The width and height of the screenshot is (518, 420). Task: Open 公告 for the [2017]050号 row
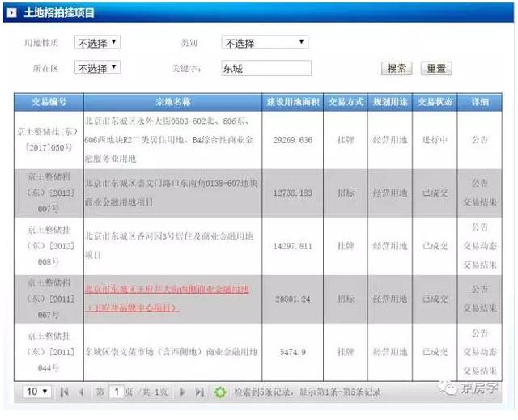tap(480, 140)
